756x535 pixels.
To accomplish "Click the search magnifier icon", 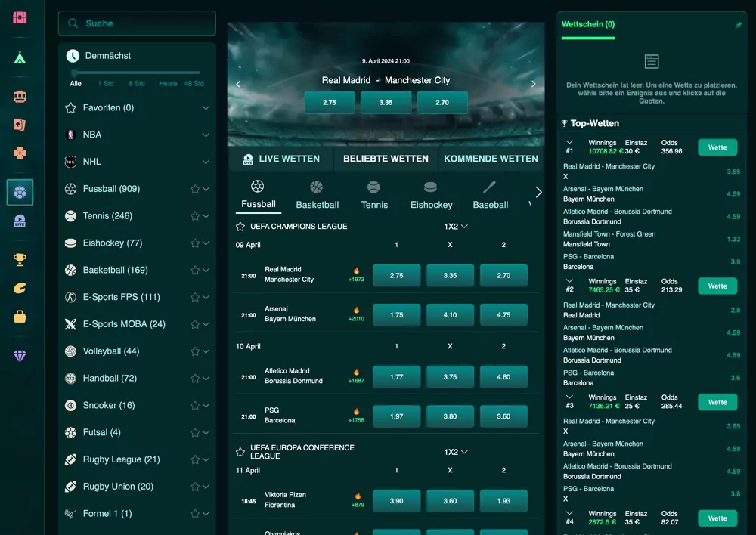I will pyautogui.click(x=73, y=23).
